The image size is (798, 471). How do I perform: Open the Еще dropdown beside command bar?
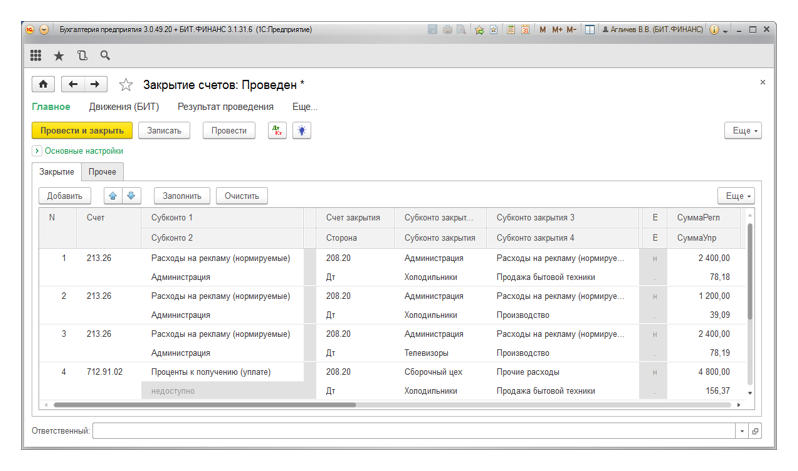tap(742, 131)
